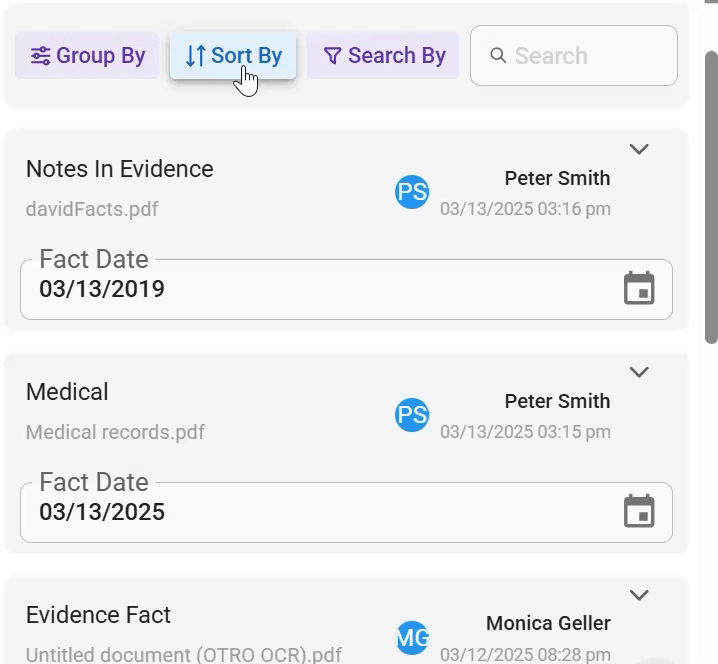
Task: Click the Group By sliders icon
Action: coord(41,56)
